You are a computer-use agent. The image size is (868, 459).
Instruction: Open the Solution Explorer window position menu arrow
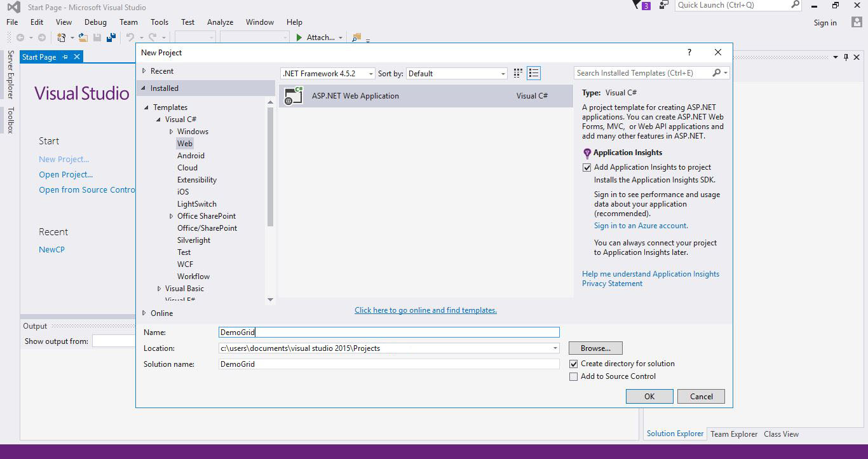pos(836,57)
